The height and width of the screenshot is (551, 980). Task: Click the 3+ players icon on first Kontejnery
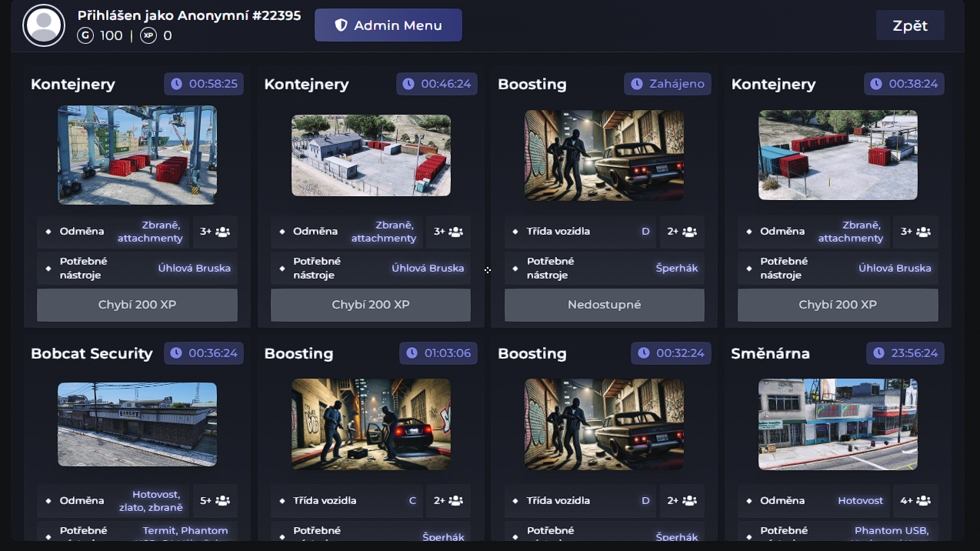[223, 232]
